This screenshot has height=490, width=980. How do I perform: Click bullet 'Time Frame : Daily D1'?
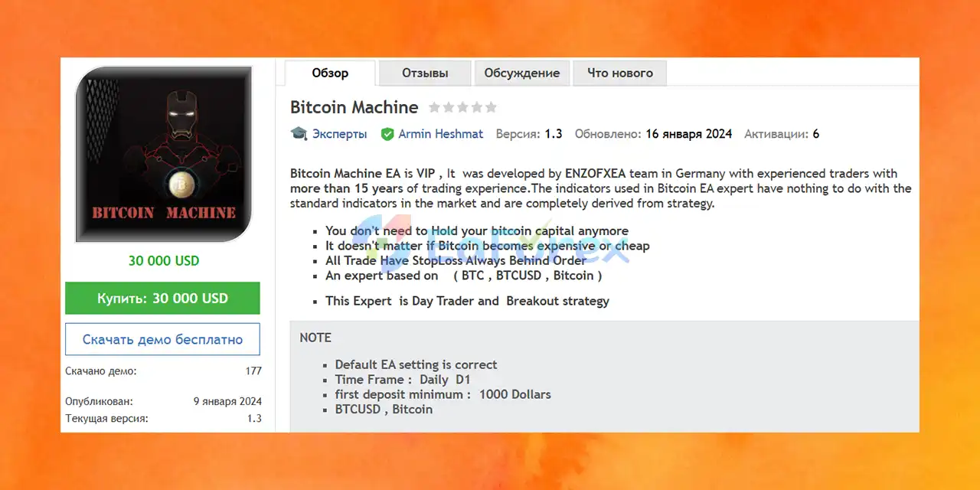click(x=403, y=380)
